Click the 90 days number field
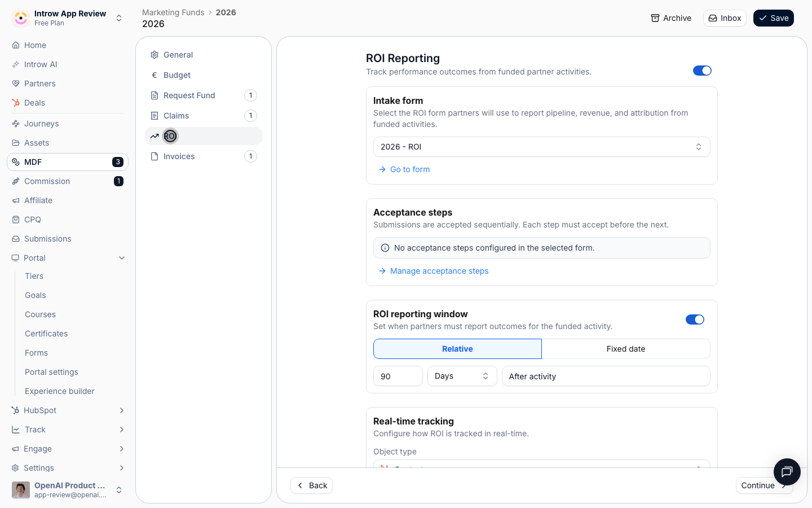The height and width of the screenshot is (508, 812). click(398, 376)
